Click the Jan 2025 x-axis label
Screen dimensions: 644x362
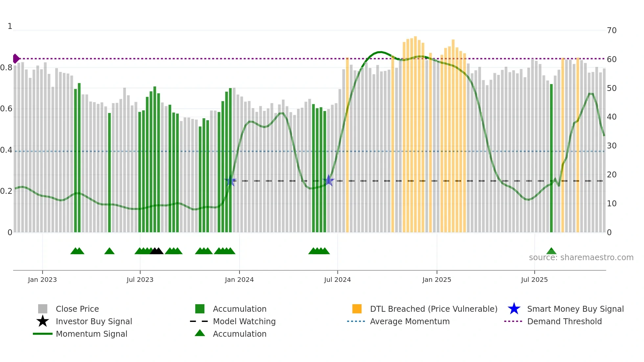click(437, 280)
